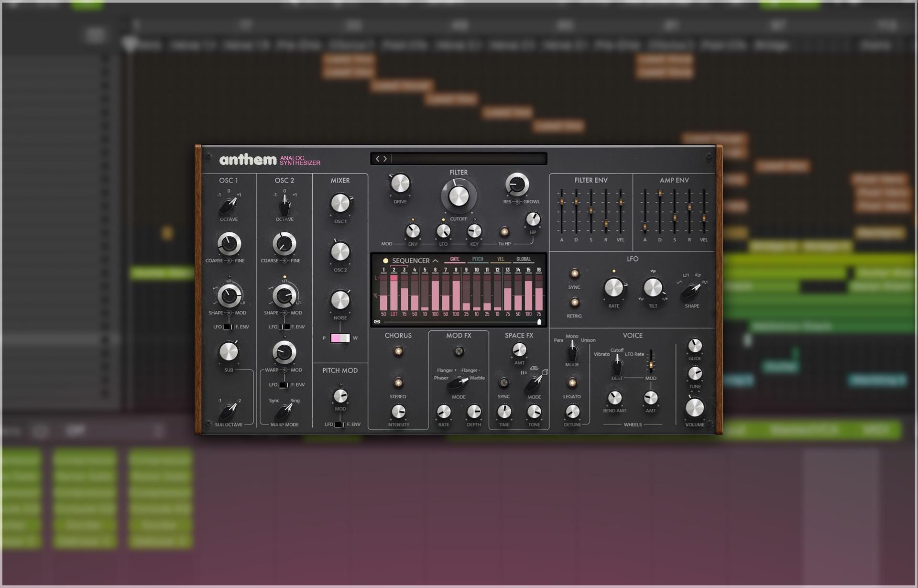This screenshot has width=918, height=588.
Task: Click the step 2 LGT value
Action: click(394, 314)
